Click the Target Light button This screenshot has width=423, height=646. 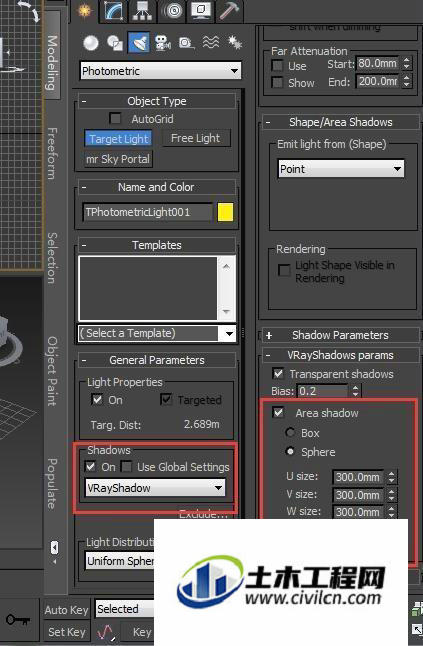point(118,139)
